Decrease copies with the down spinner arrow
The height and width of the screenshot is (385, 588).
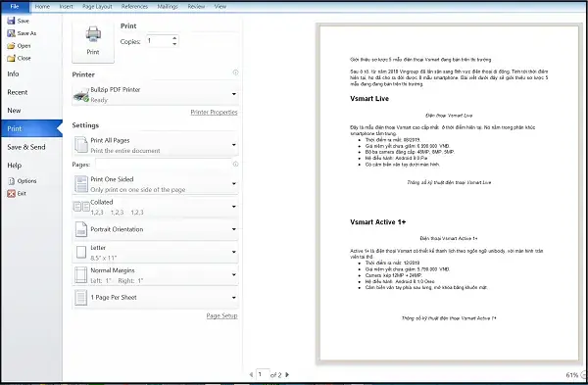[x=174, y=44]
